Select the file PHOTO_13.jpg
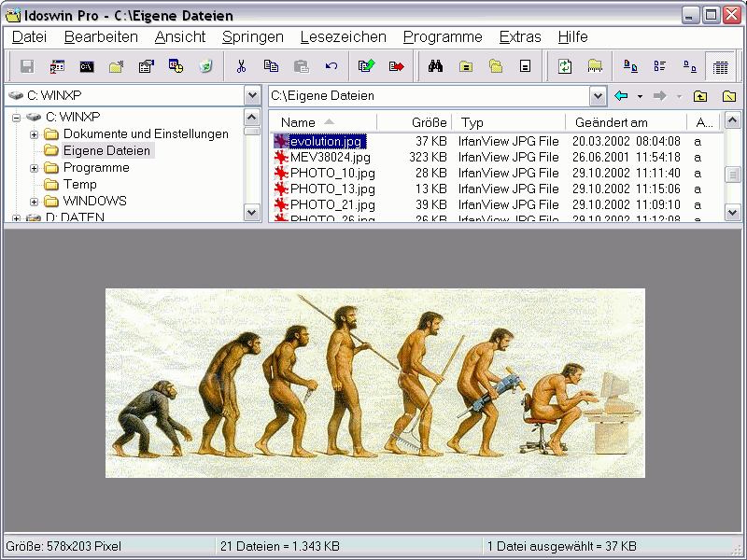Image resolution: width=747 pixels, height=560 pixels. pos(332,189)
